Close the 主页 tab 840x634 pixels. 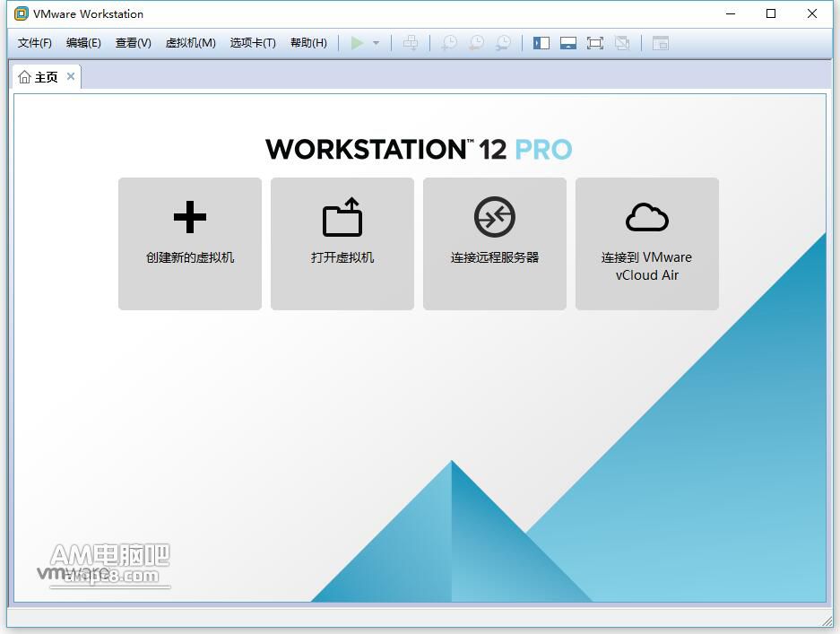[71, 76]
